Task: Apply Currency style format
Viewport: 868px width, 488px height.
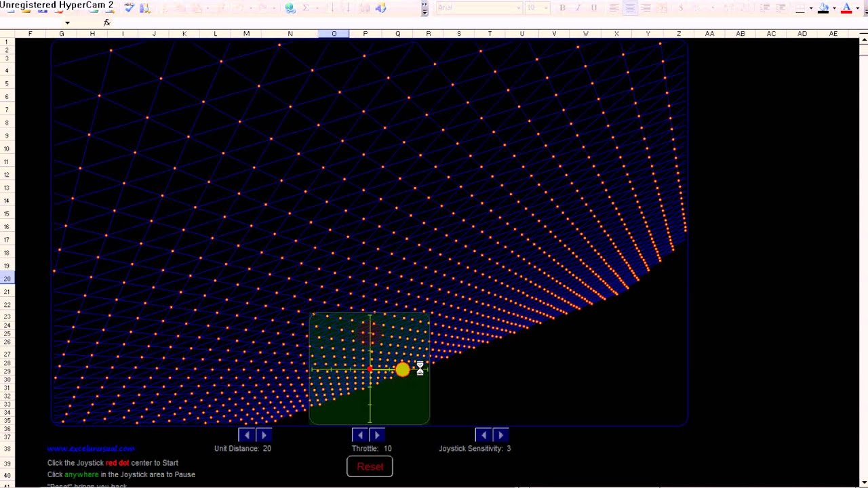Action: point(681,8)
